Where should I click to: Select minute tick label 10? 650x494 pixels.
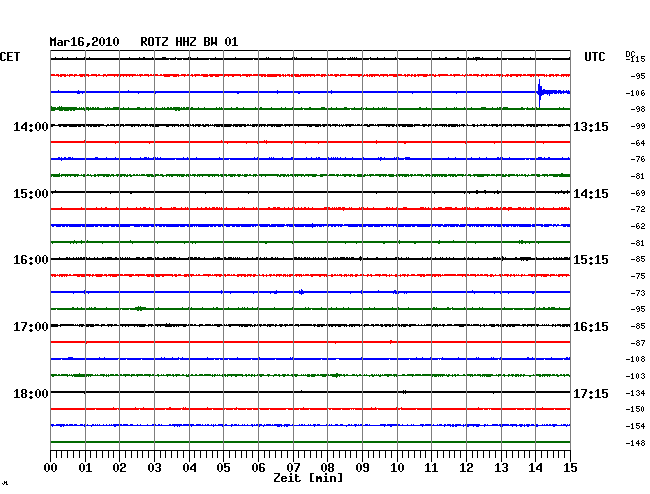(397, 468)
